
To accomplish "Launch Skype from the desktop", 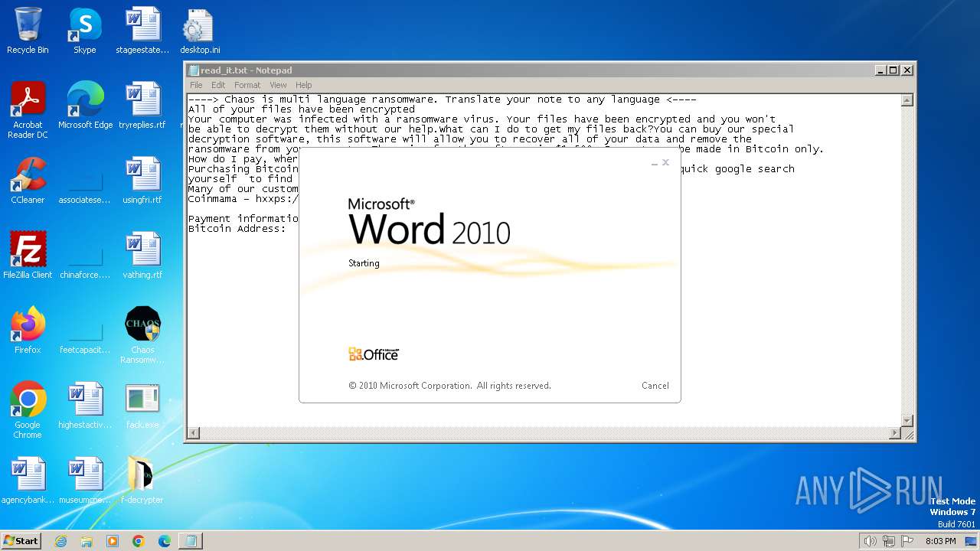I will coord(85,31).
